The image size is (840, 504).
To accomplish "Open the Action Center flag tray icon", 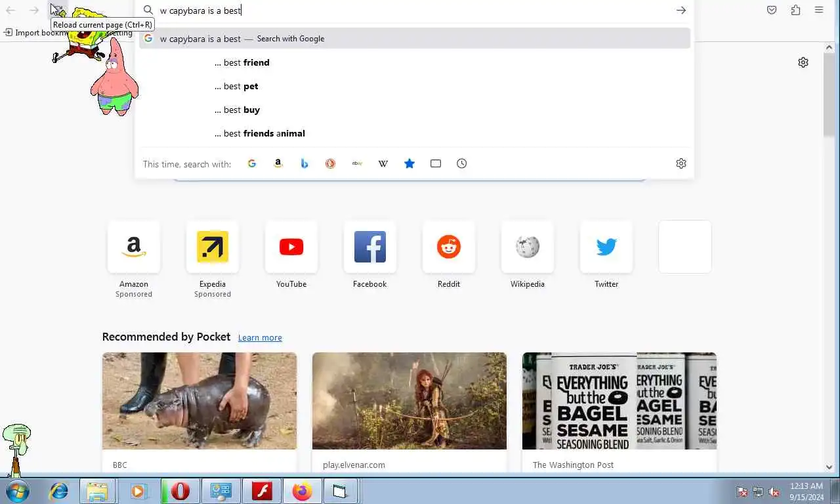I will (742, 492).
